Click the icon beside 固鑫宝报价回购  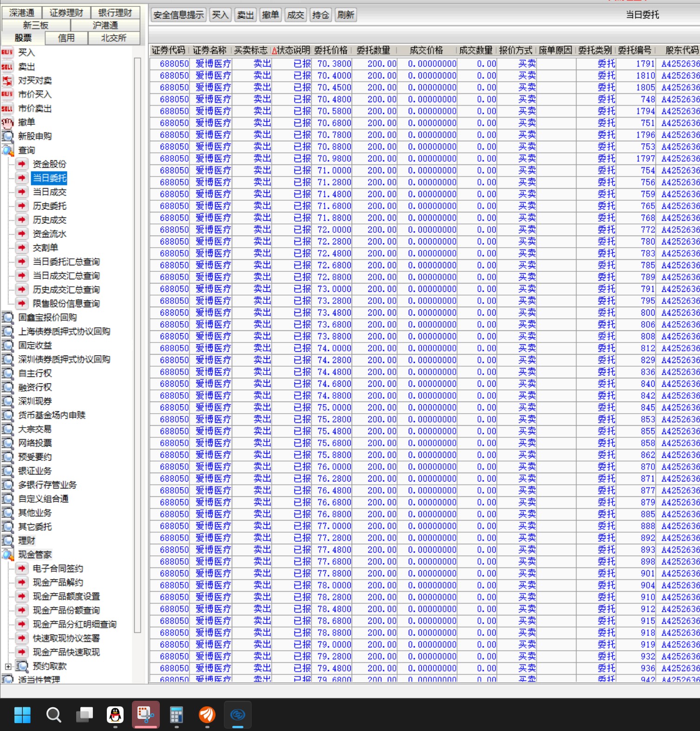(7, 317)
